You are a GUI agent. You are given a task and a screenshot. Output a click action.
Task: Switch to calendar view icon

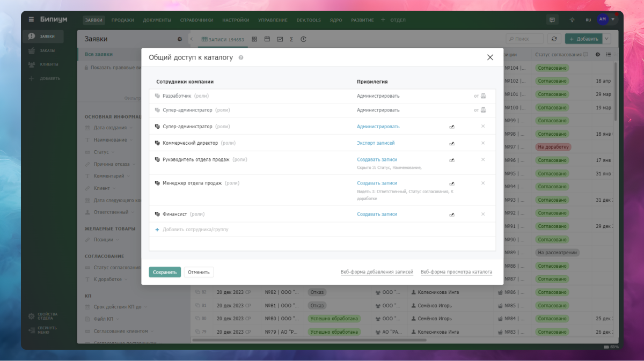click(x=267, y=39)
